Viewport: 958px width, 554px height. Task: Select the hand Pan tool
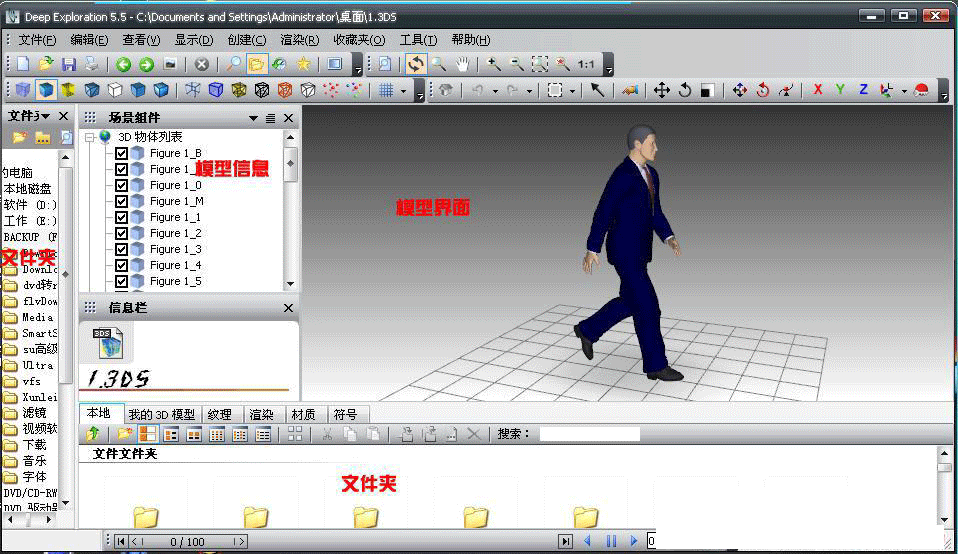pos(463,64)
